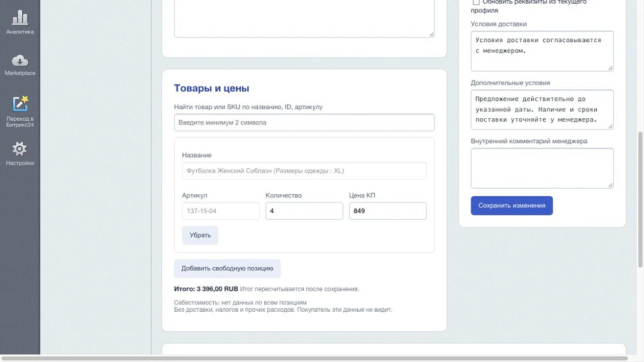Image resolution: width=644 pixels, height=362 pixels.
Task: Tick the Обновить реквизиты из текущего профиля checkbox
Action: (476, 2)
